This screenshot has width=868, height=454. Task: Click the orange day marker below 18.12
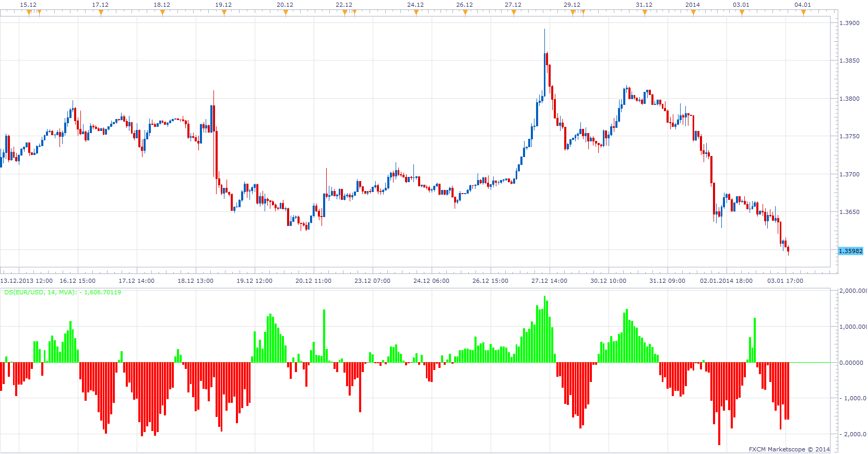tap(162, 13)
